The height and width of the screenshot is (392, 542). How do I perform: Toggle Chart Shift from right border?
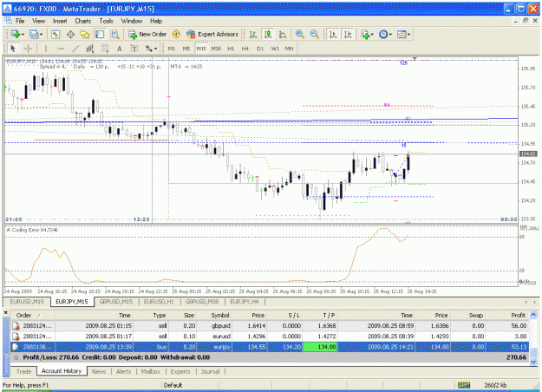(x=348, y=34)
